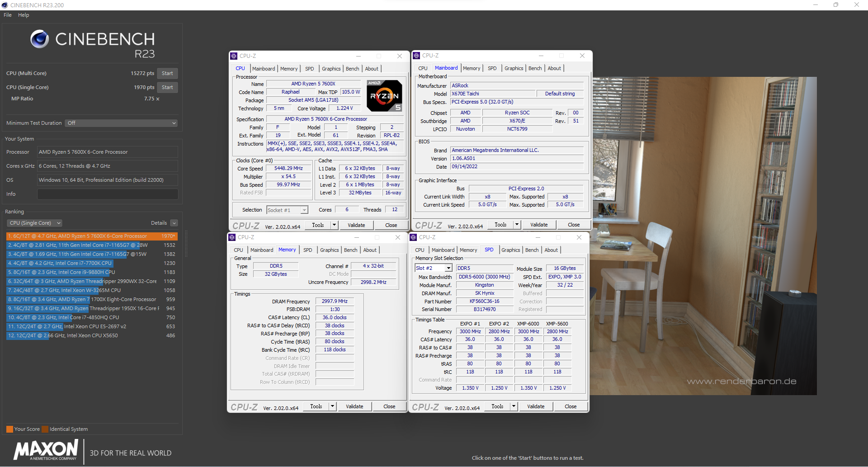
Task: Click the CPU-Z memory window title icon
Action: pyautogui.click(x=232, y=237)
